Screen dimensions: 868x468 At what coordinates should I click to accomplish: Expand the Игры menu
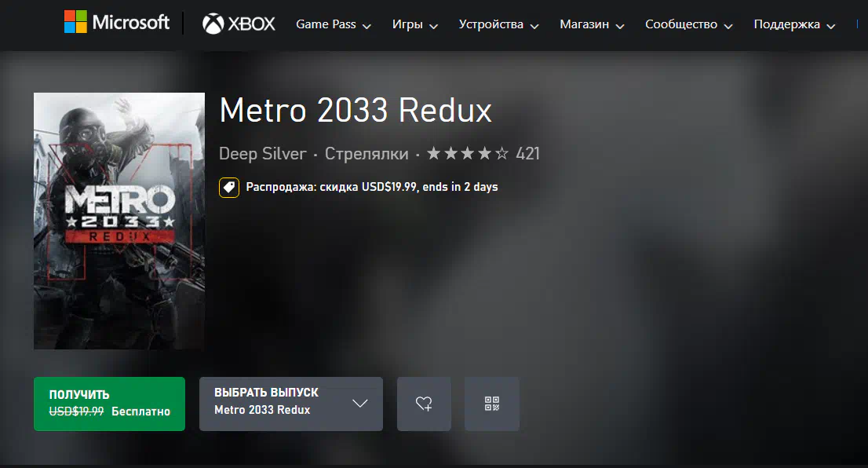[x=415, y=24]
